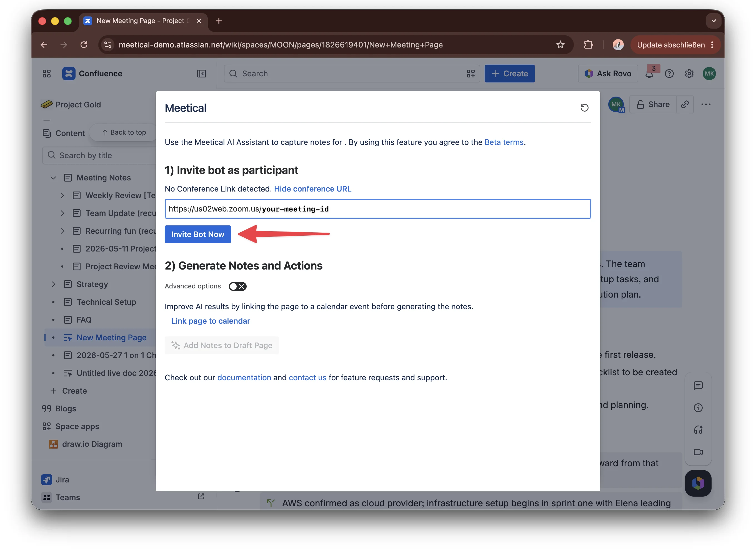
Task: Toggle the Advanced options switch
Action: [x=237, y=286]
